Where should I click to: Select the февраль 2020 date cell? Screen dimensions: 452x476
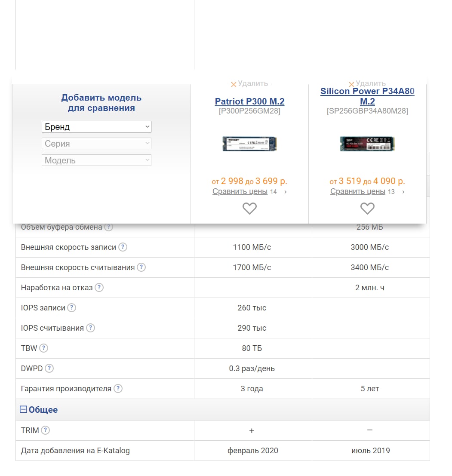[x=253, y=451]
